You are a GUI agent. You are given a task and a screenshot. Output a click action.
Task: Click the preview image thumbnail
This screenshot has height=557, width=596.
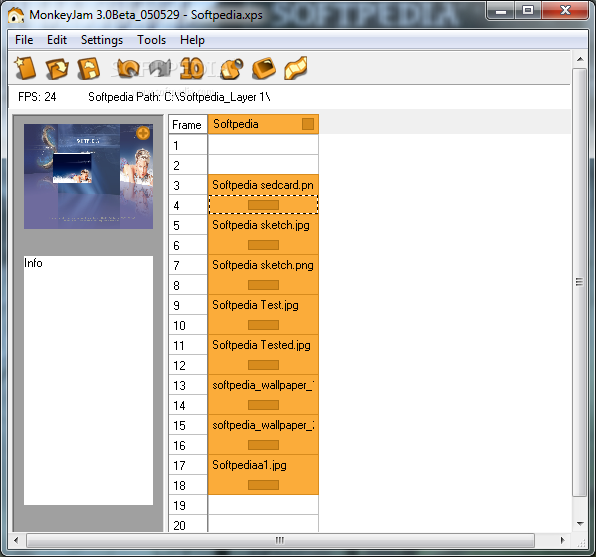[89, 176]
